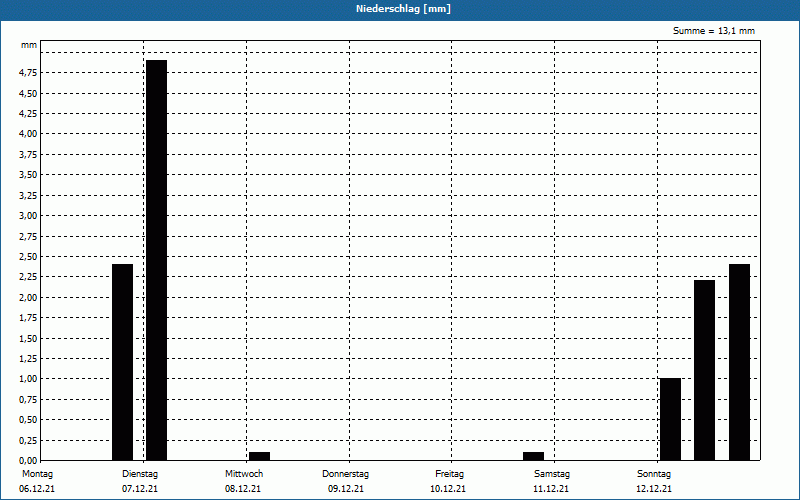Image resolution: width=800 pixels, height=500 pixels.
Task: Click the Freitag axis label
Action: [x=449, y=474]
